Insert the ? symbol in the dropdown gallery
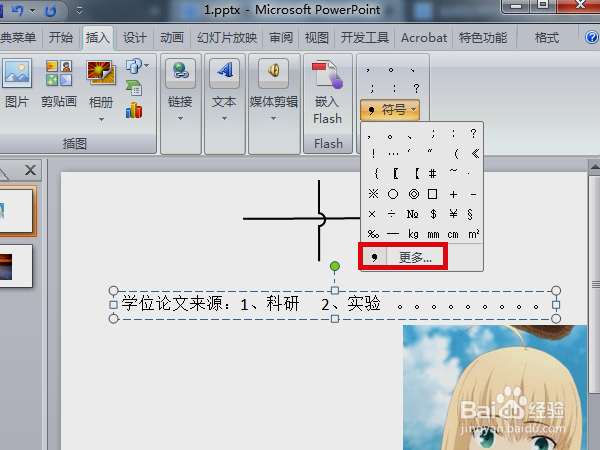The width and height of the screenshot is (600, 450). 473,133
